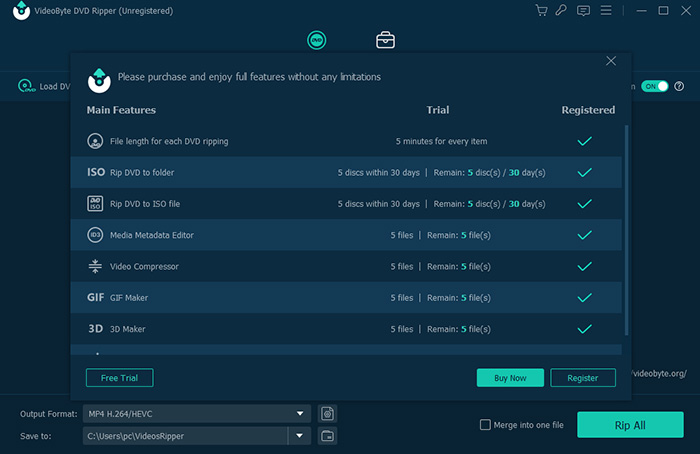Open the hamburger menu icon
The image size is (700, 454).
pyautogui.click(x=606, y=10)
